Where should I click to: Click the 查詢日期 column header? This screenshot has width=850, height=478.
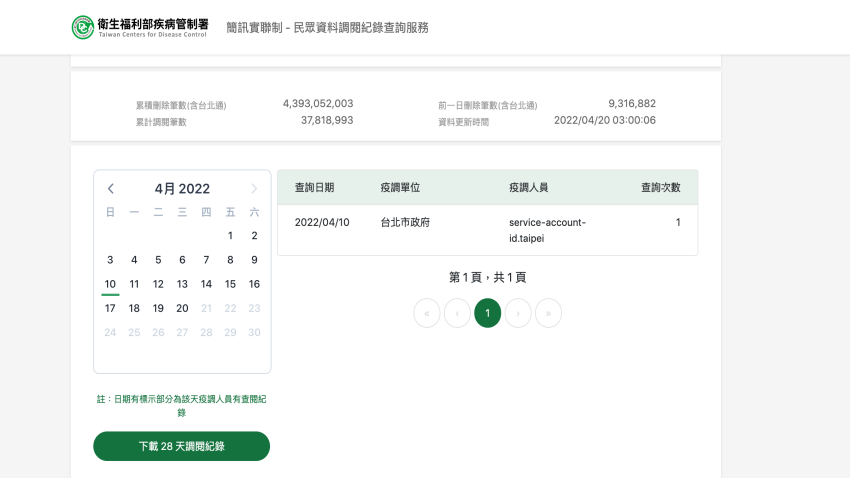pos(314,188)
